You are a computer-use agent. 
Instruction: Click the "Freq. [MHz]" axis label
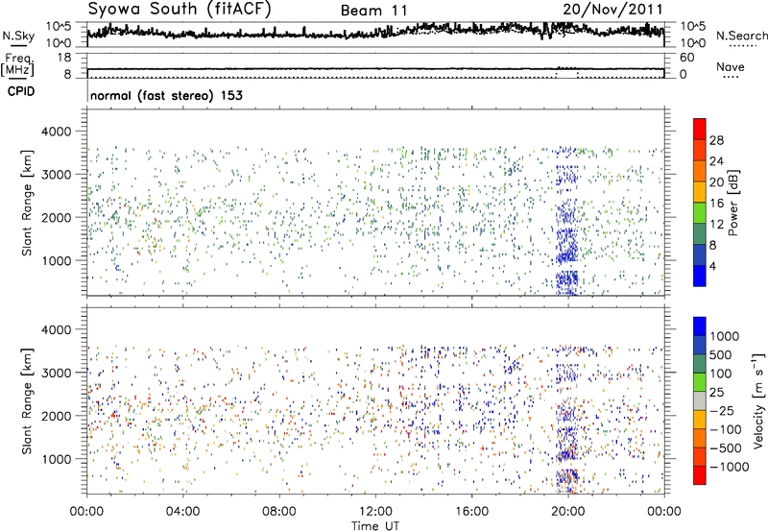(x=18, y=65)
